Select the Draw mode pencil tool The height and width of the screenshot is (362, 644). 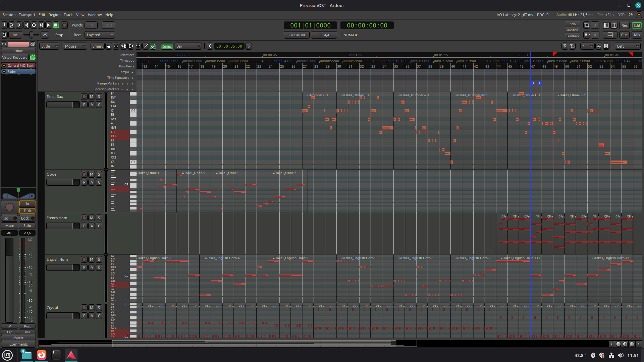pos(146,46)
